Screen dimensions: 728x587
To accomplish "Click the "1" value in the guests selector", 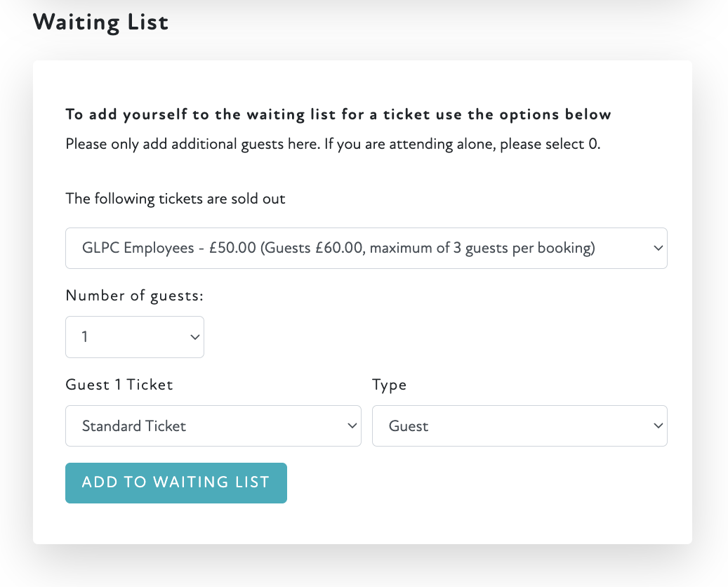I will tap(85, 337).
